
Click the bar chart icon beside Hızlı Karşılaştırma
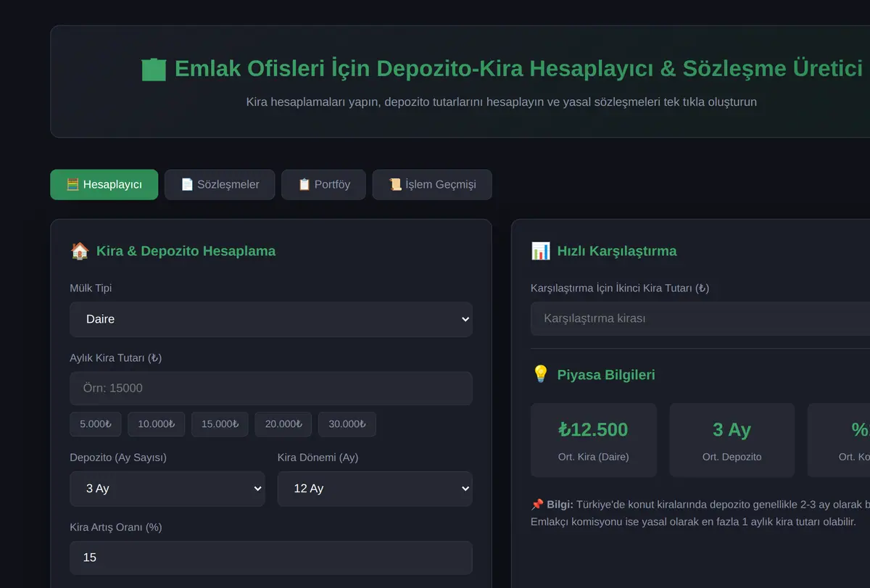click(540, 251)
